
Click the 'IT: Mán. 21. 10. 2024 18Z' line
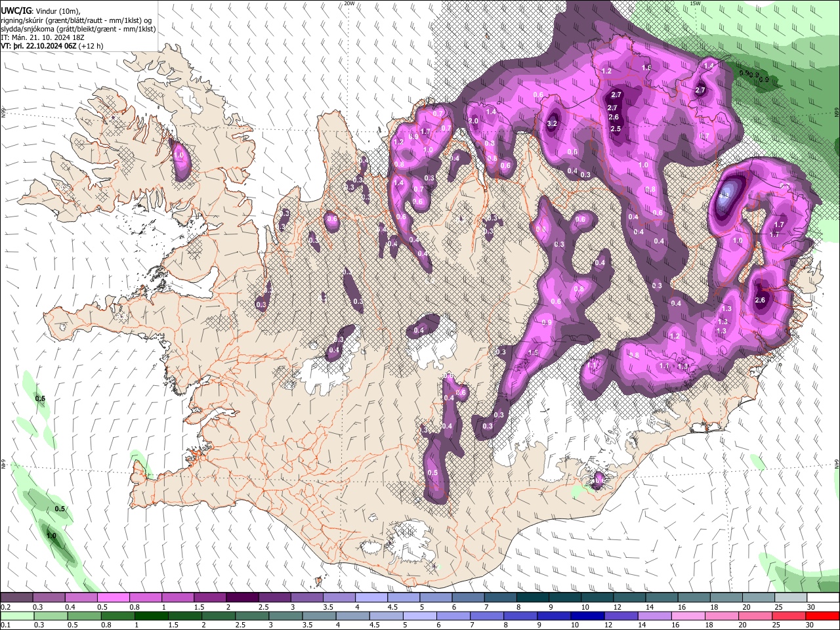click(x=43, y=37)
